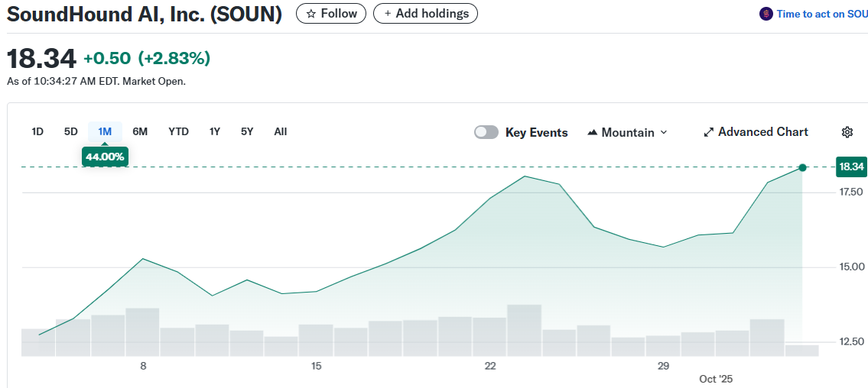Toggle the Key Events switch
The width and height of the screenshot is (868, 388).
click(x=486, y=132)
